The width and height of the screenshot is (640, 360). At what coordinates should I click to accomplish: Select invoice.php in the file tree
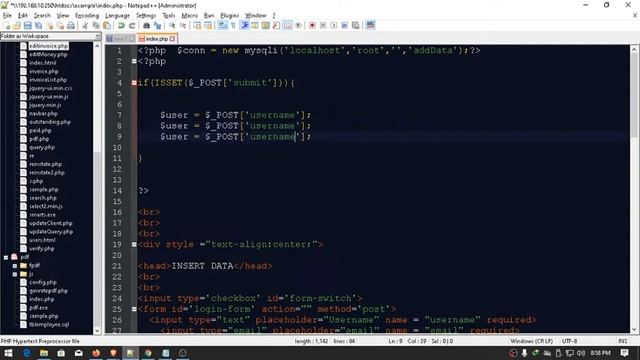pos(44,71)
